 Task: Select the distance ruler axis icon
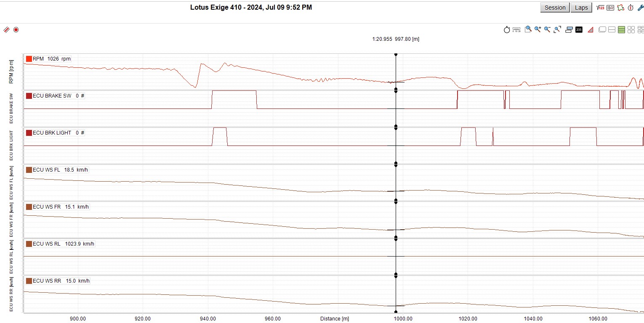pos(516,30)
